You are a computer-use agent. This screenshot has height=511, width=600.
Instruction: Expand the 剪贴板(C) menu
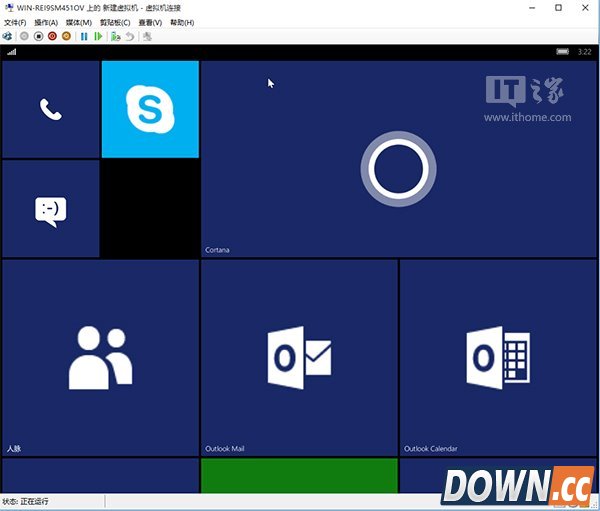(113, 22)
